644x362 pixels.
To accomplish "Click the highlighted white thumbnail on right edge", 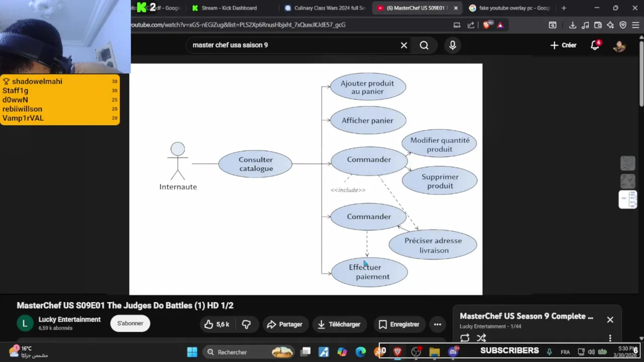I will click(628, 199).
